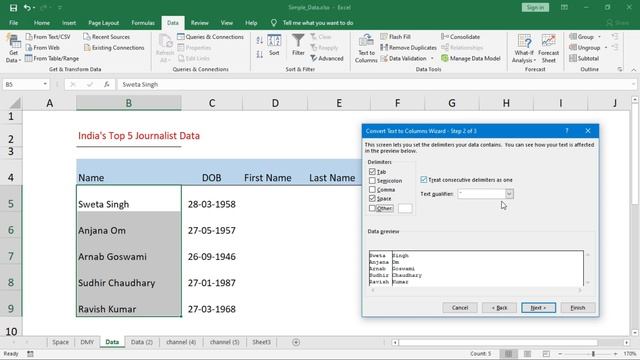Open Get Data dropdown arrow
Screen dimensions: 640x360
click(20, 60)
